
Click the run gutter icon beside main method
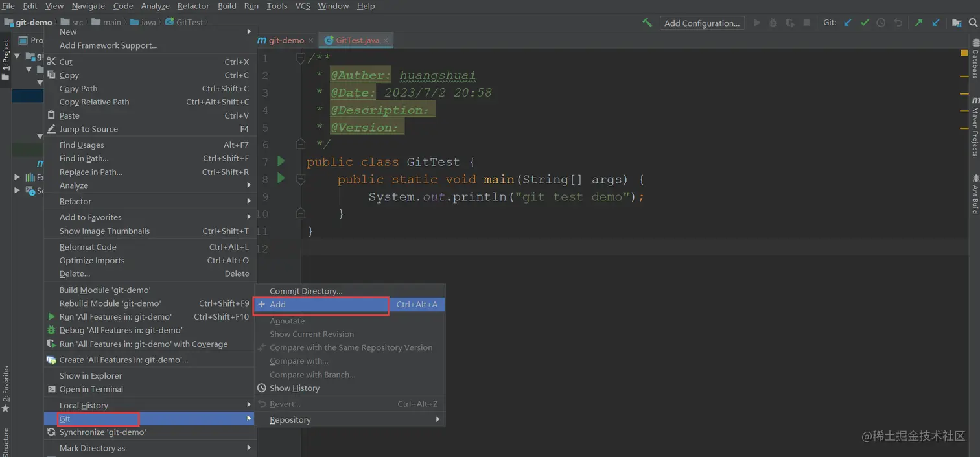(x=281, y=178)
